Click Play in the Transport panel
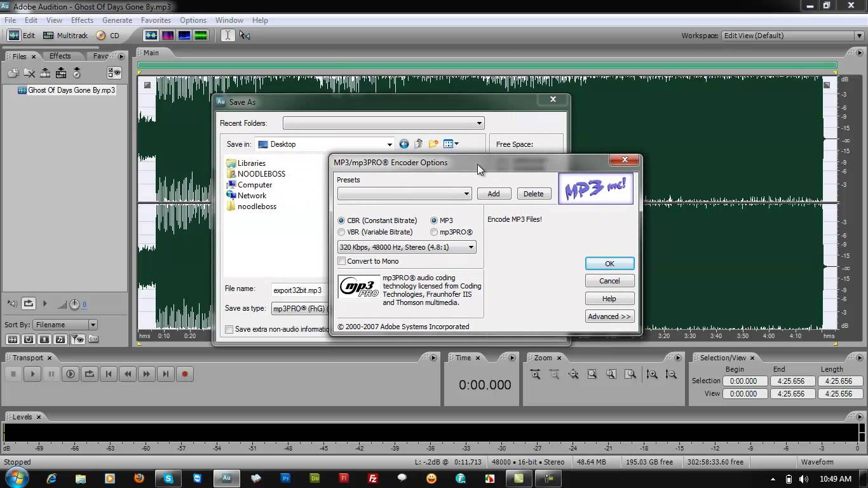This screenshot has height=488, width=868. click(32, 374)
